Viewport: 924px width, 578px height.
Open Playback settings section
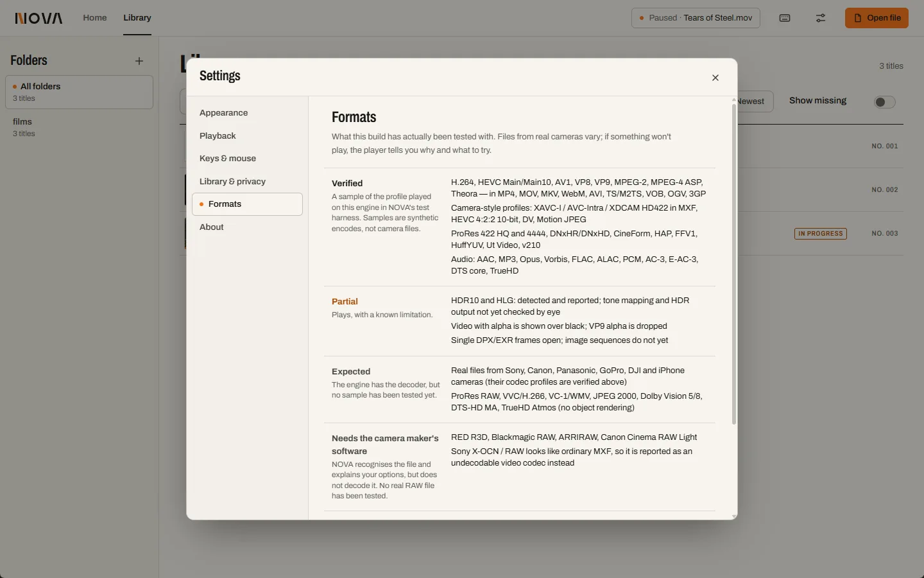coord(247,136)
